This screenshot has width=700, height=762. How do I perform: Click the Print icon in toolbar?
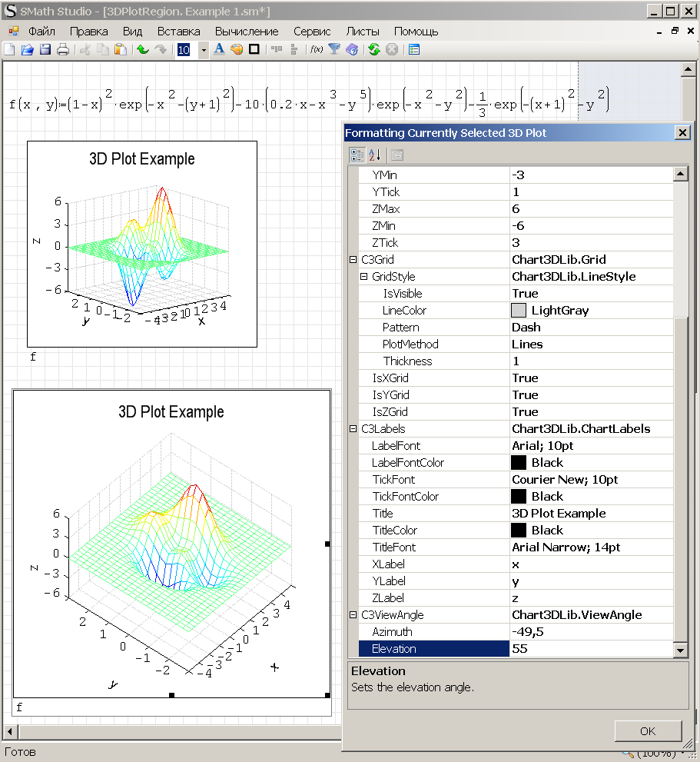click(x=63, y=49)
